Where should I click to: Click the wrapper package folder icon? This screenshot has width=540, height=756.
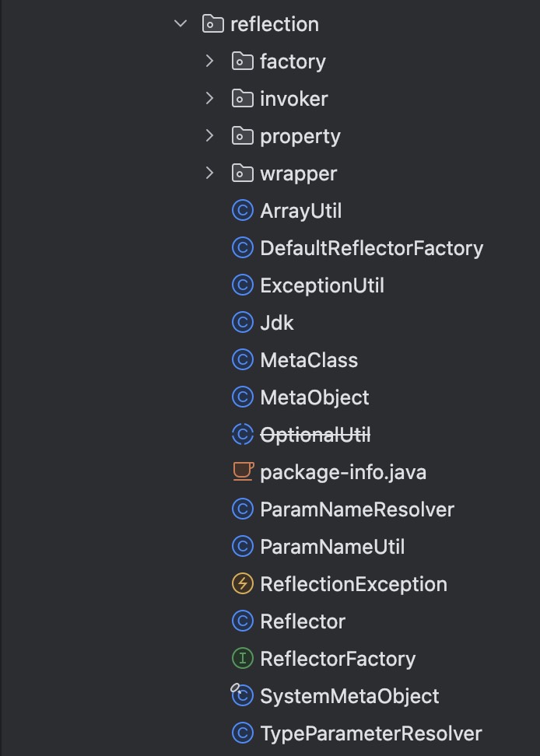click(243, 173)
